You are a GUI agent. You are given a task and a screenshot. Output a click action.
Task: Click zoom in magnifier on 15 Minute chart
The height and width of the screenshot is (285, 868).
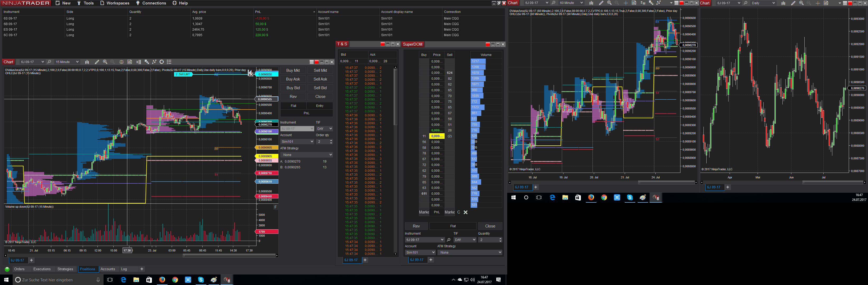pos(105,62)
